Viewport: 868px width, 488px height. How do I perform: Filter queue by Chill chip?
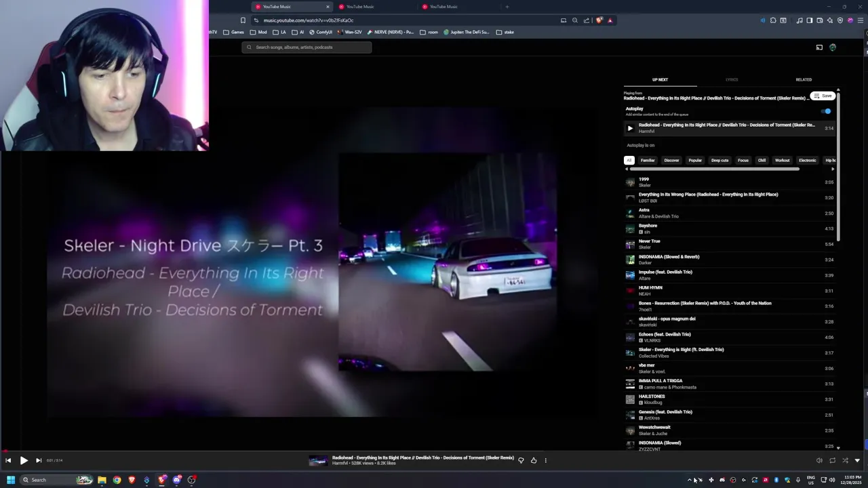[x=762, y=161]
